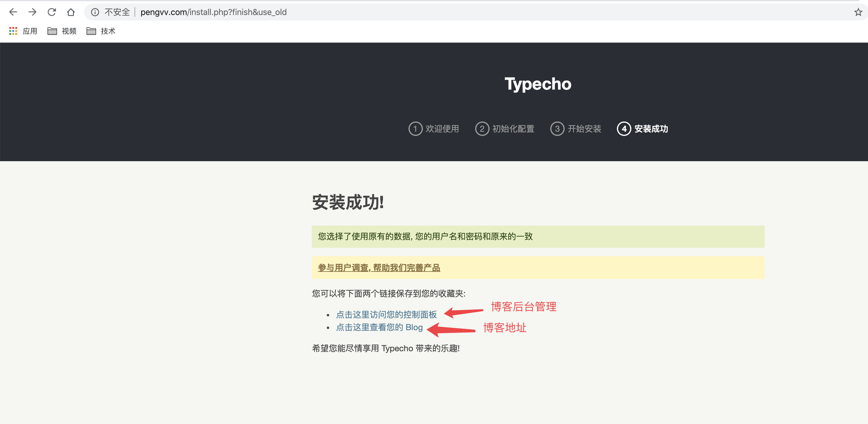The width and height of the screenshot is (868, 424).
Task: Click the Typecho title heading
Action: click(538, 84)
